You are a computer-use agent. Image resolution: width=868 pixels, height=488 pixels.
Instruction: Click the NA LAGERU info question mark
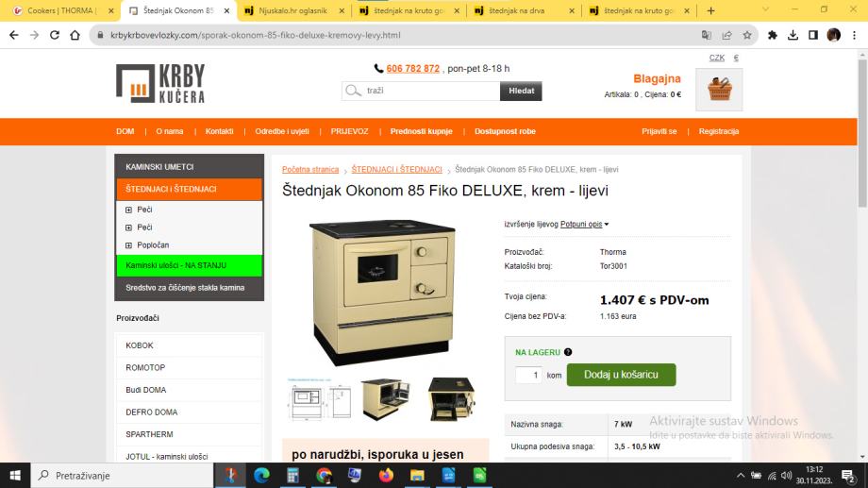(568, 352)
